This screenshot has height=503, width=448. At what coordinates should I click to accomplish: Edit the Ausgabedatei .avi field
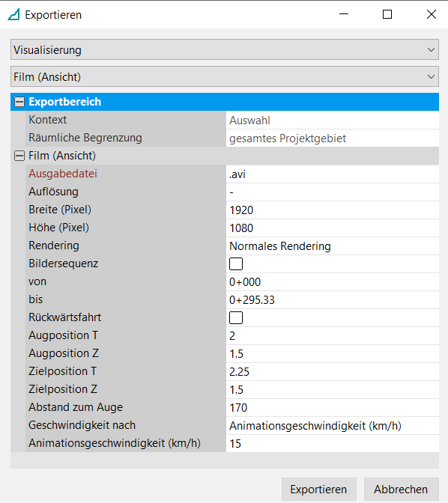[333, 174]
